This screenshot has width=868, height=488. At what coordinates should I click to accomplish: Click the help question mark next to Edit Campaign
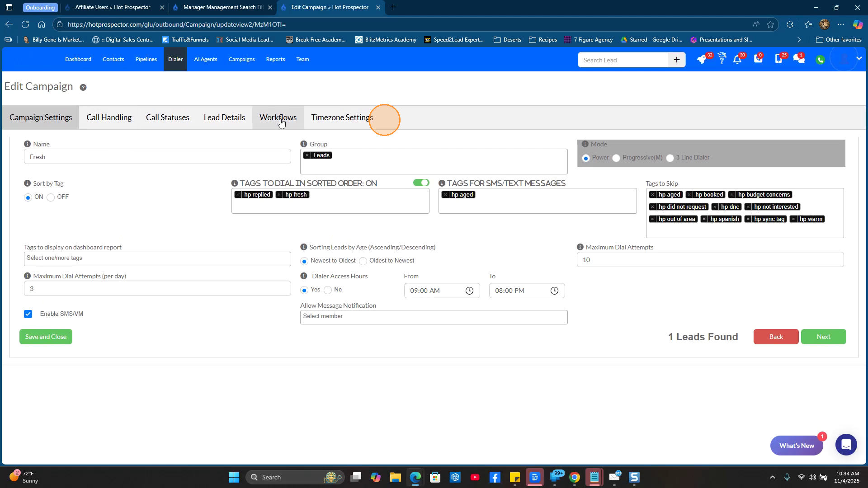[83, 88]
